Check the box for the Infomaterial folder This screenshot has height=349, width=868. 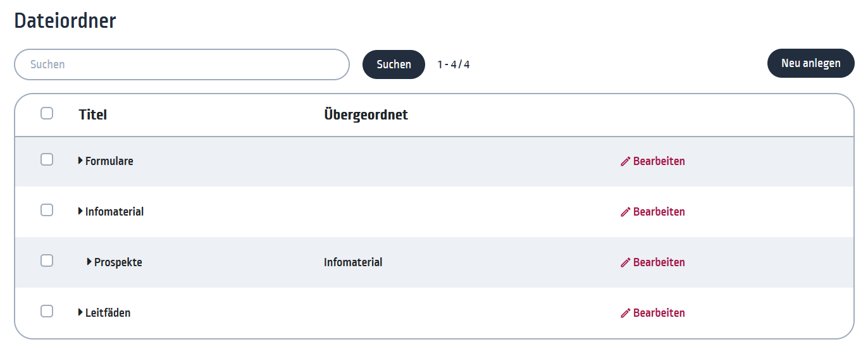tap(47, 210)
